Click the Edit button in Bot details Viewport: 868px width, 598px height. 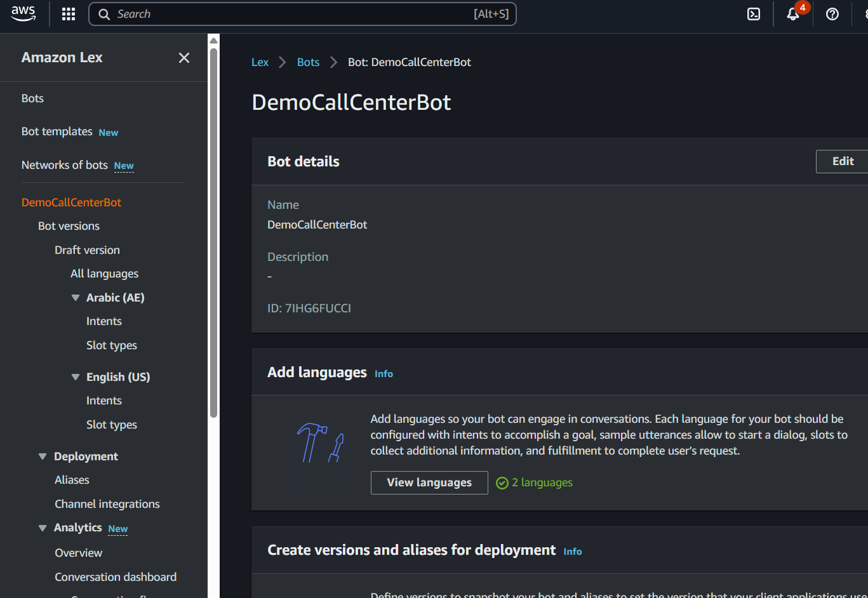coord(842,161)
